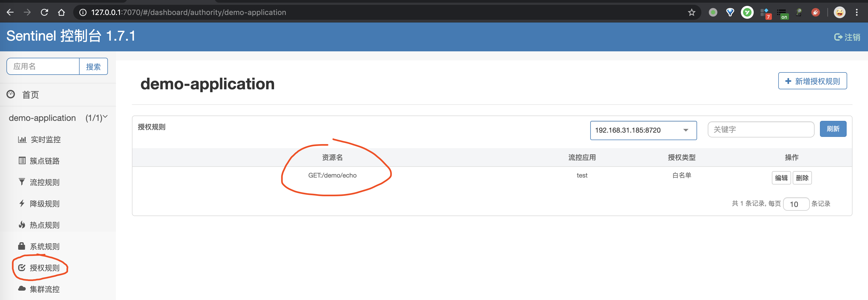Click the 新增授权规则 button
The width and height of the screenshot is (868, 300).
pyautogui.click(x=812, y=81)
